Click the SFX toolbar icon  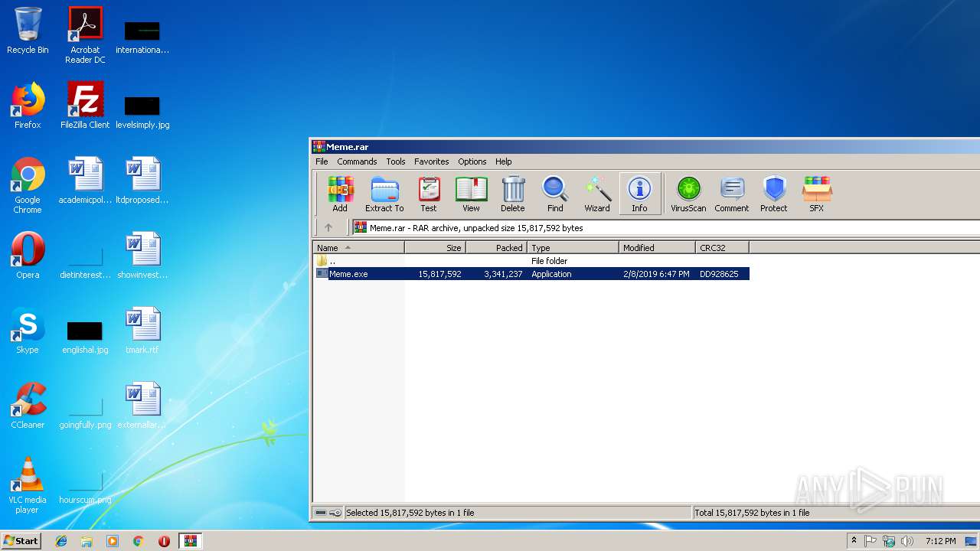pyautogui.click(x=817, y=194)
